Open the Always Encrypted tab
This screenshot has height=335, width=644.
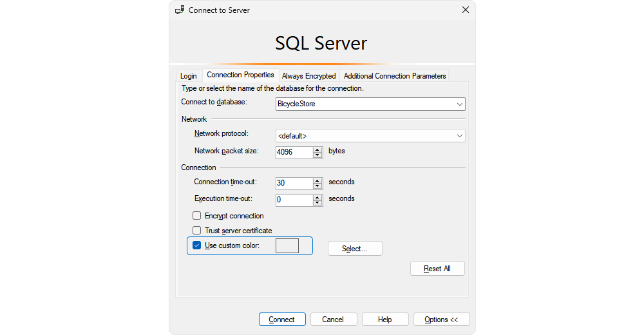pyautogui.click(x=309, y=76)
